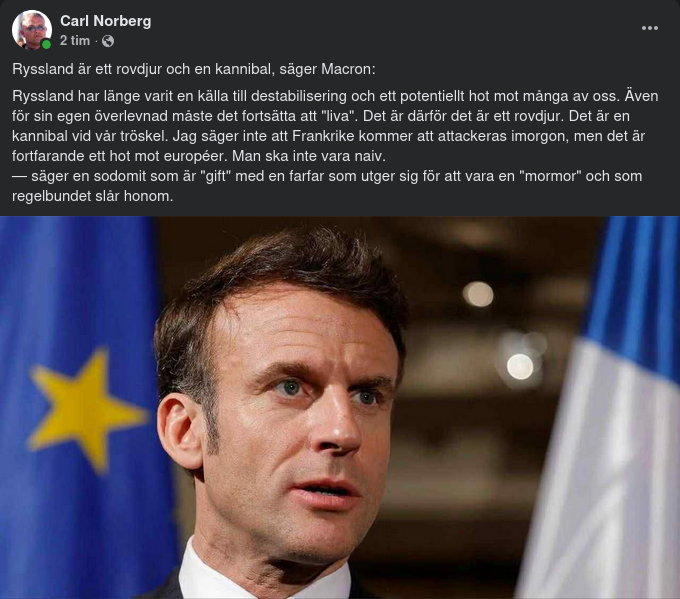The width and height of the screenshot is (680, 599).
Task: Open the "2 tim" timestamp link
Action: point(75,41)
